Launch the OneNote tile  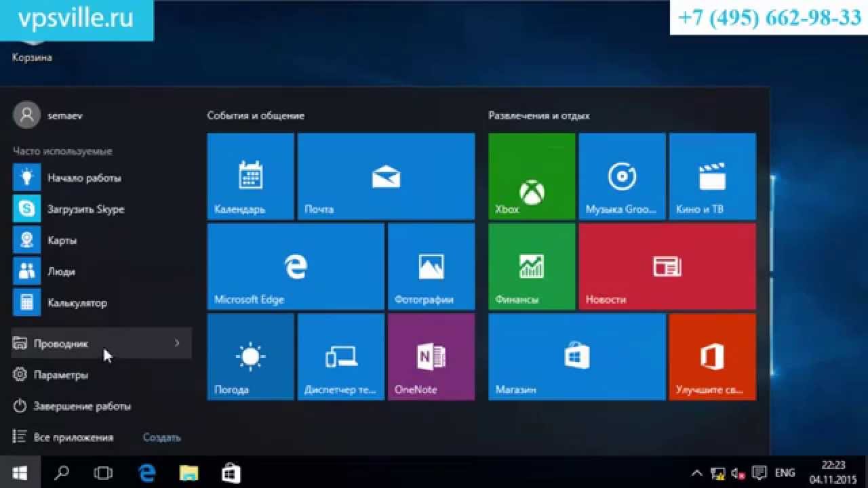point(431,357)
